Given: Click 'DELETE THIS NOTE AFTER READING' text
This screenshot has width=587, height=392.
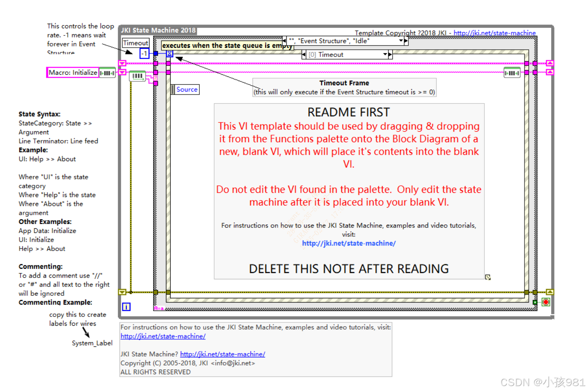Looking at the screenshot, I should 349,269.
